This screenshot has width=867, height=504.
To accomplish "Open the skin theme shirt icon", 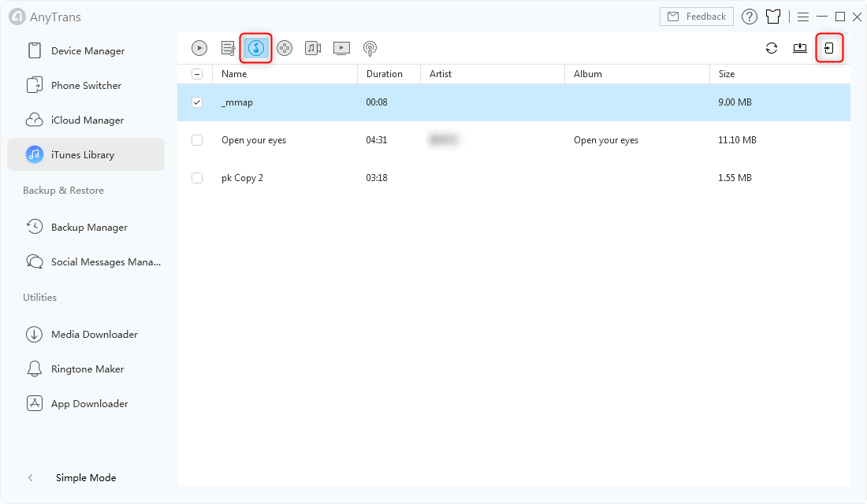I will pyautogui.click(x=773, y=17).
